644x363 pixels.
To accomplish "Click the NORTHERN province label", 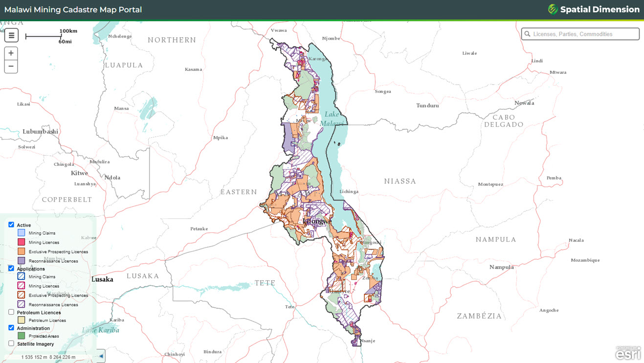I will [172, 40].
